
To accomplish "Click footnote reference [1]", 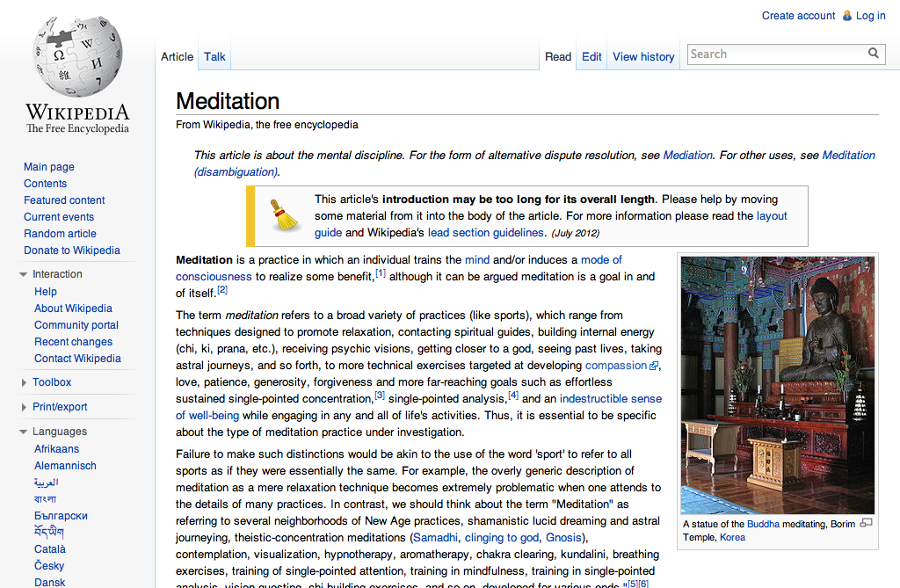I will pos(380,273).
